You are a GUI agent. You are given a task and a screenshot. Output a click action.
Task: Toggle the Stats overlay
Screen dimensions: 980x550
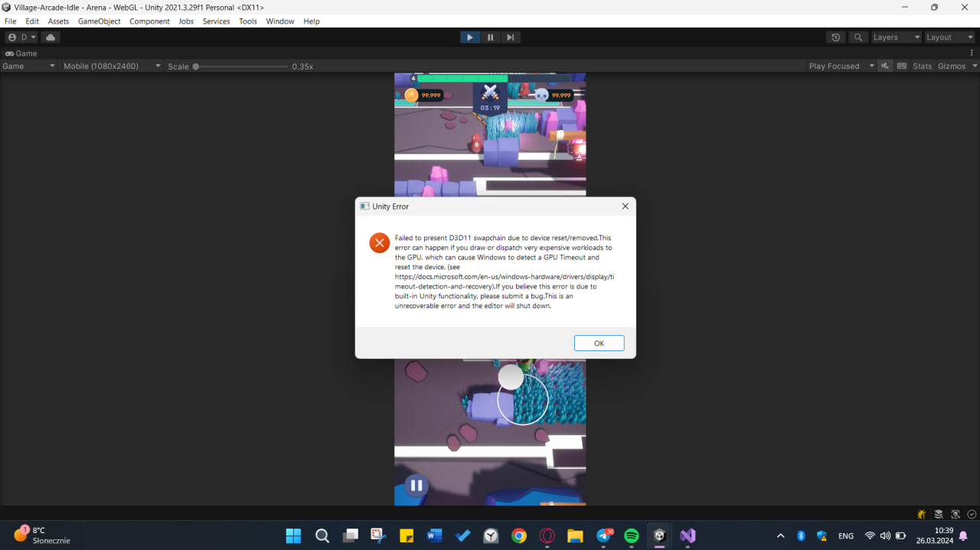coord(923,66)
